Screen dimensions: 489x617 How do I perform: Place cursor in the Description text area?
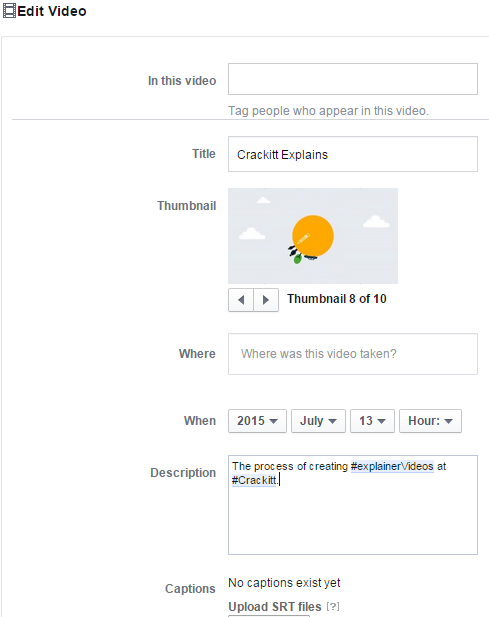[353, 505]
